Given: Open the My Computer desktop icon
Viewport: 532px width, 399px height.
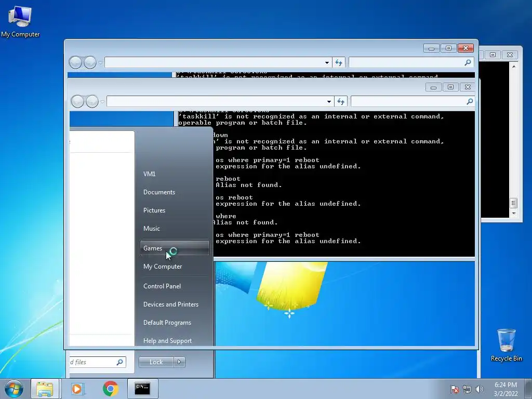Looking at the screenshot, I should [20, 22].
